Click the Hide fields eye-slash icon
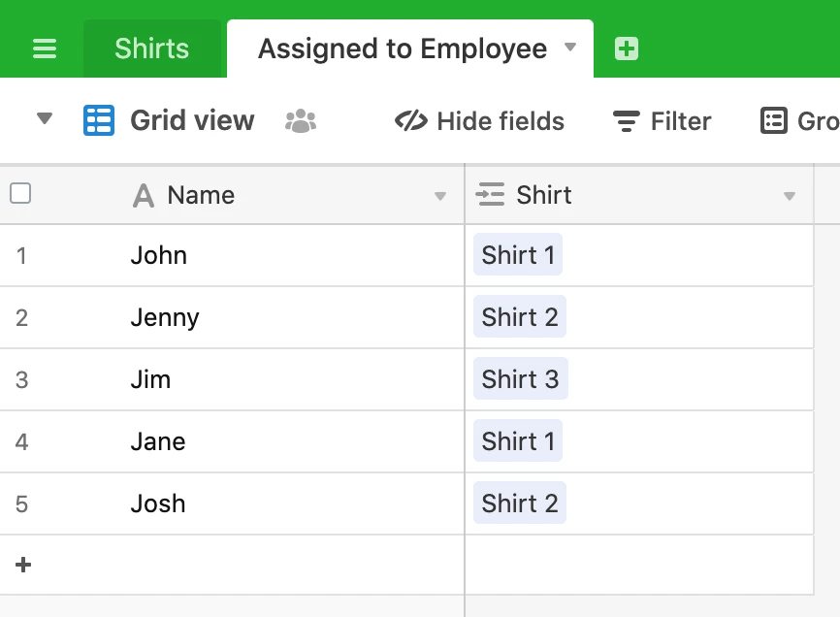Image resolution: width=840 pixels, height=617 pixels. tap(411, 120)
